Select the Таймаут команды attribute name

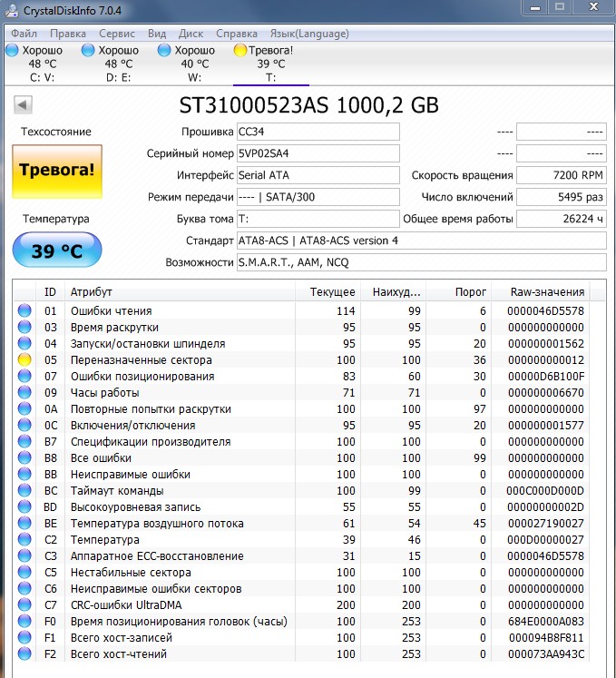pos(117,491)
